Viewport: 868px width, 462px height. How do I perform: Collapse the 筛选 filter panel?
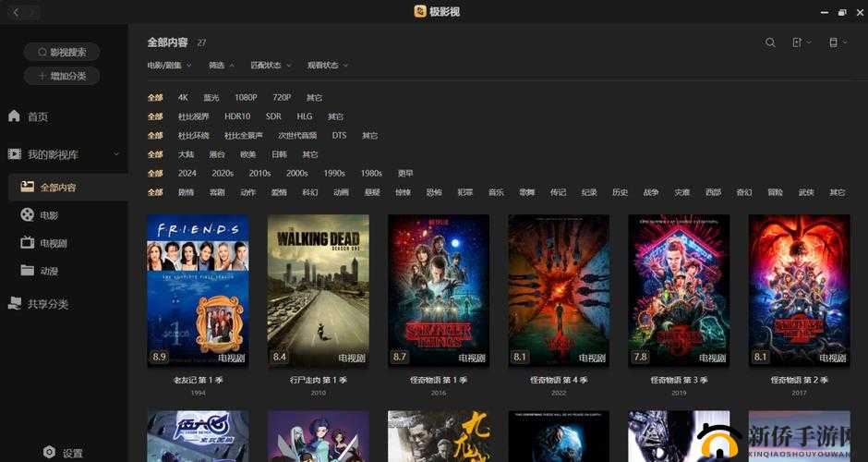click(221, 66)
